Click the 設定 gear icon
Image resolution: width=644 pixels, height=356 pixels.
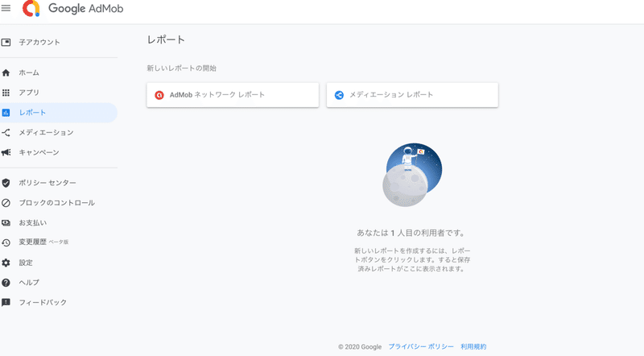tap(6, 263)
